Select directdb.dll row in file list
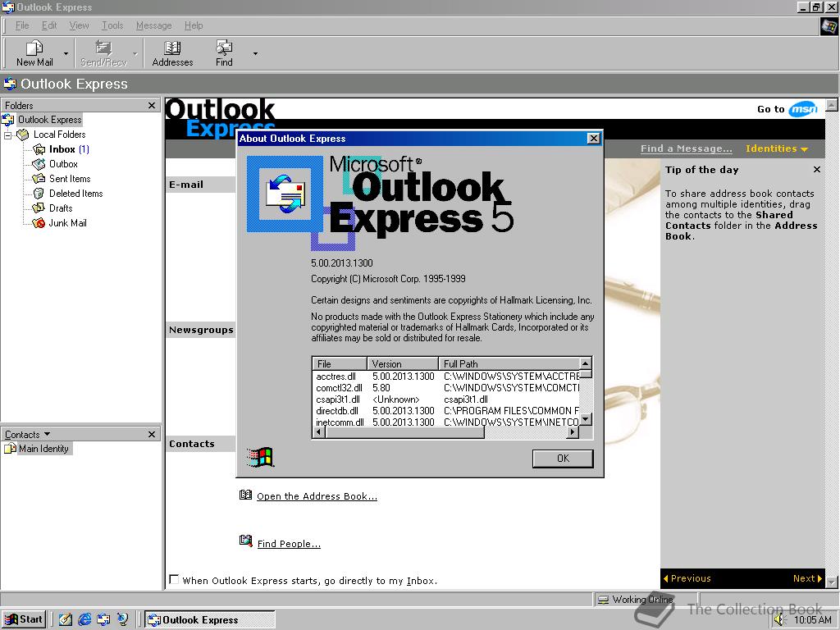The image size is (840, 630). tap(445, 411)
